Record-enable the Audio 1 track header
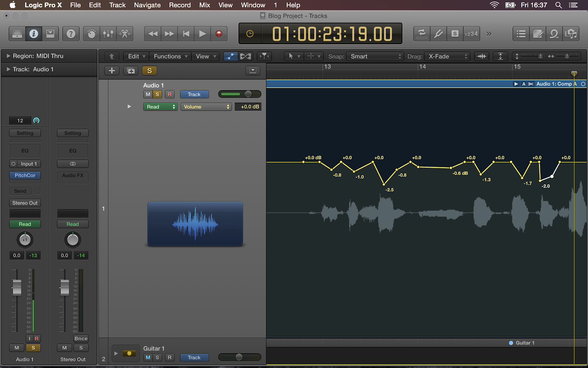The height and width of the screenshot is (368, 588). coord(169,94)
